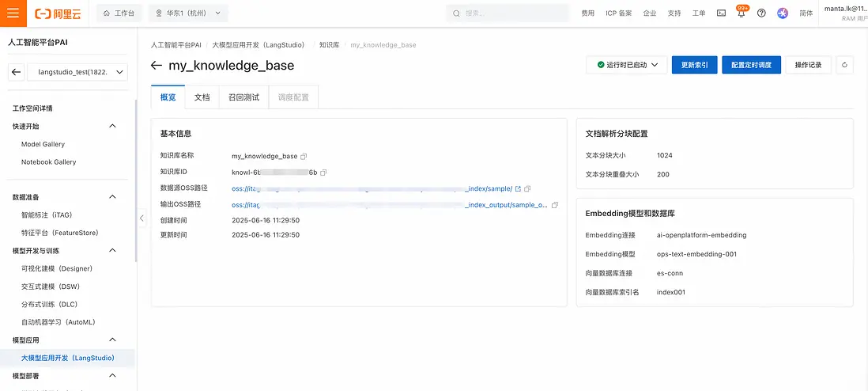Viewport: 868px width, 391px height.
Task: Open the 调度配置 tab
Action: click(293, 97)
